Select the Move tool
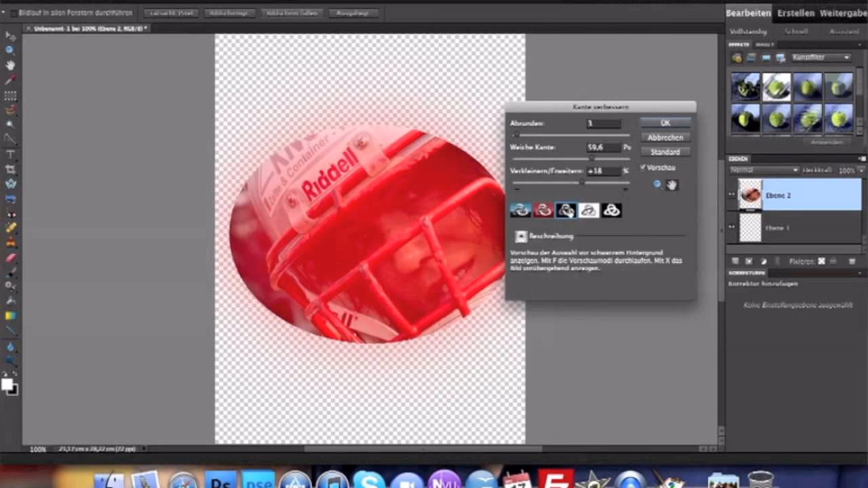 [x=10, y=36]
